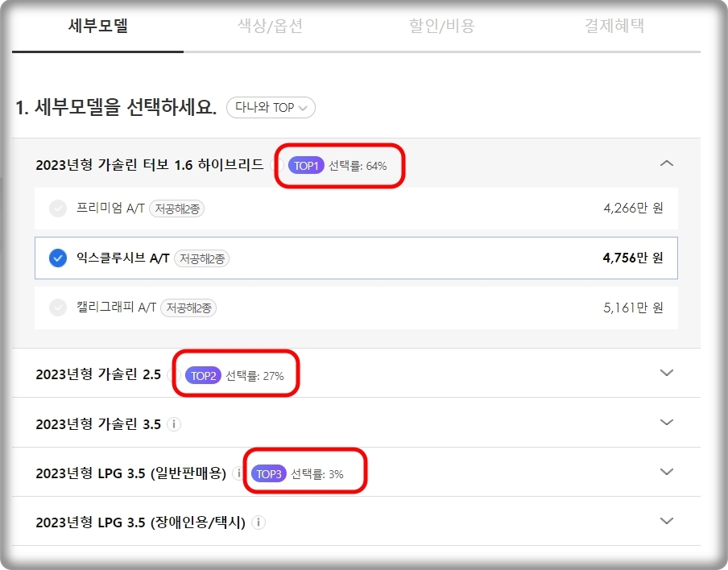Click the 선택률: 3% text
The image size is (728, 570).
click(317, 474)
